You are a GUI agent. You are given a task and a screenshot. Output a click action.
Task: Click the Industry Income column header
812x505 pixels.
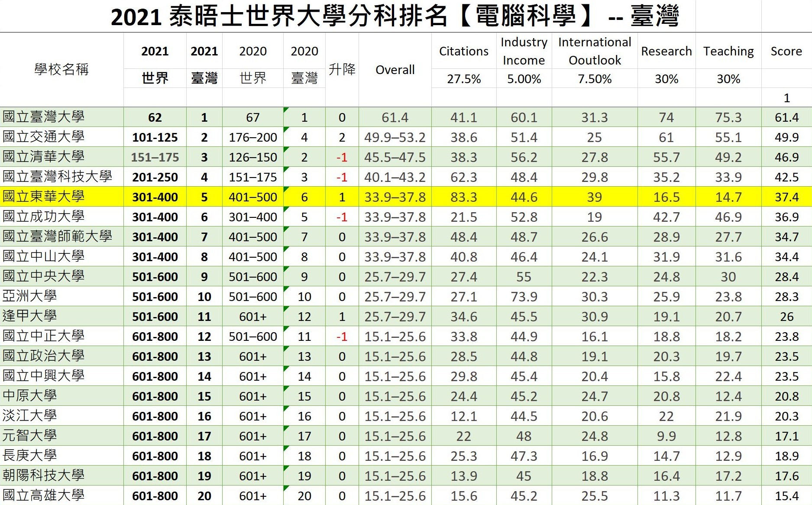pyautogui.click(x=524, y=51)
